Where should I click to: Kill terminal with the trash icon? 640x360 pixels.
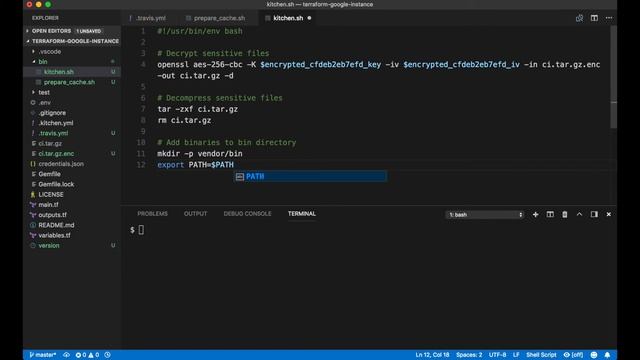point(564,214)
